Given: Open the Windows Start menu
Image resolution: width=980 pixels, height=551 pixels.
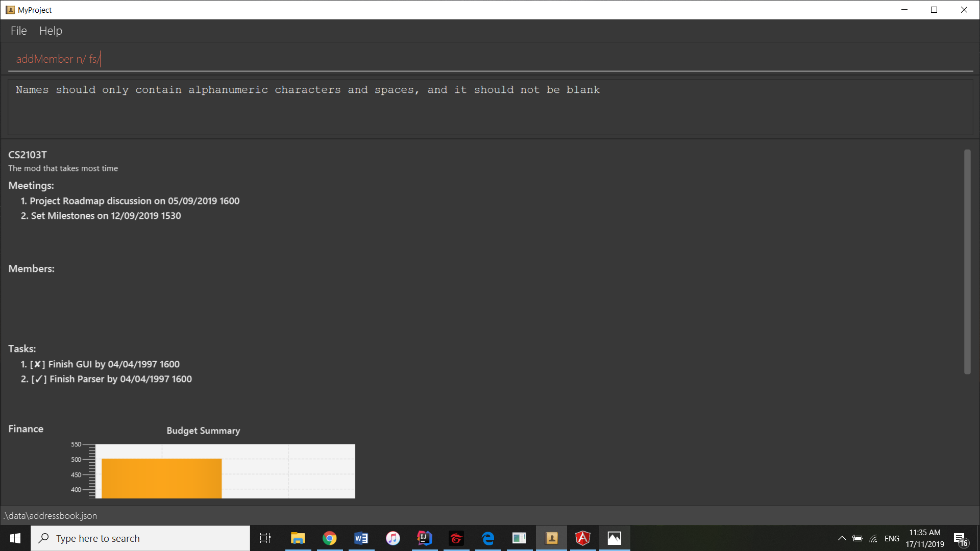Looking at the screenshot, I should (x=15, y=538).
